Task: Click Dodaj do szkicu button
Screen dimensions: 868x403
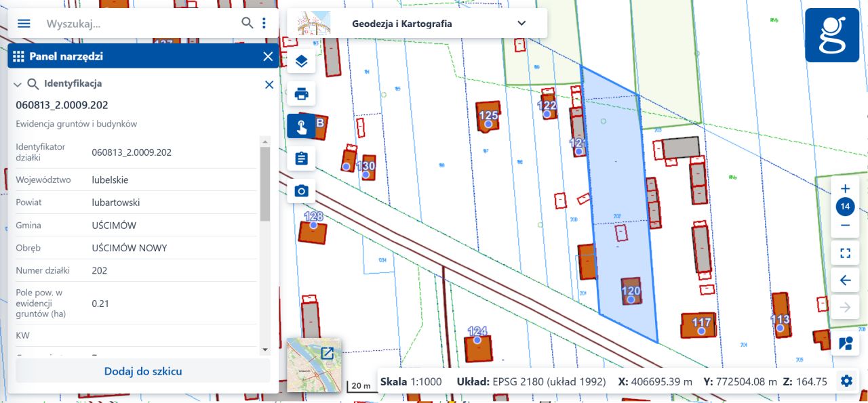Action: (x=143, y=371)
